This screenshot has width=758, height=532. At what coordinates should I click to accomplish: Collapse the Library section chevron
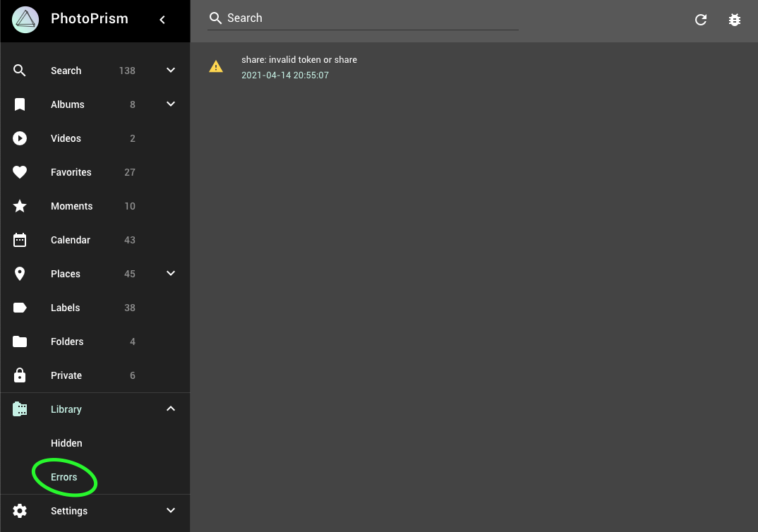(x=171, y=409)
